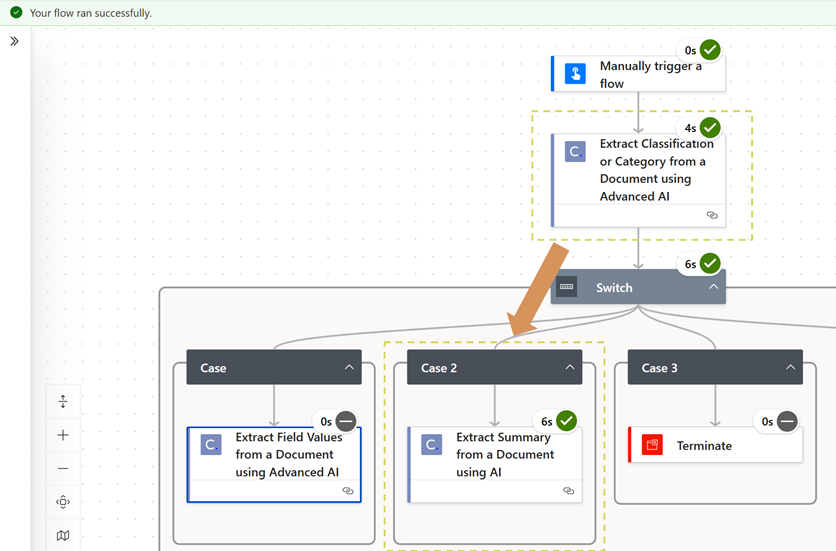
Task: Select the Manually trigger a flow card
Action: point(650,75)
